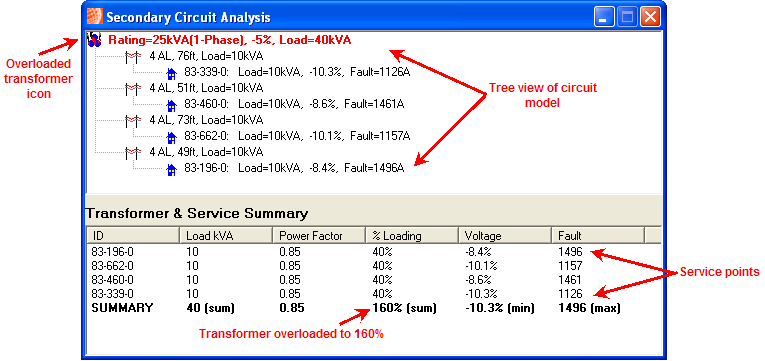Click the house icon for service 83-196-0

[x=171, y=169]
